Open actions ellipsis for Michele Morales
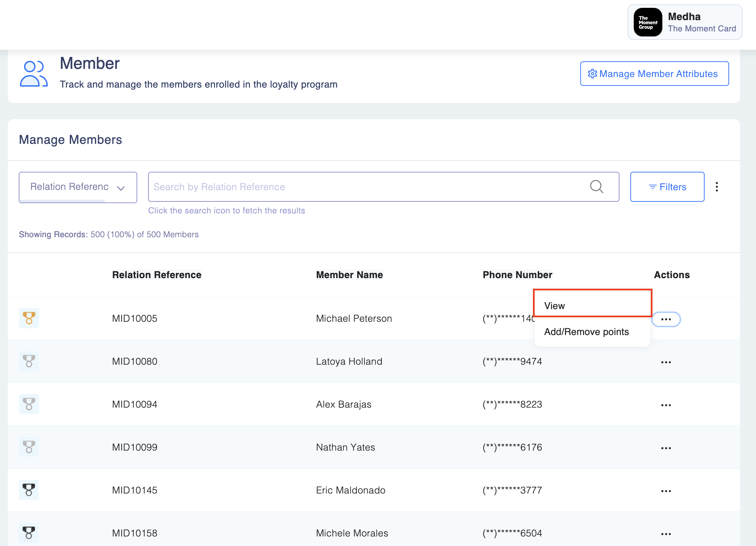The image size is (756, 546). point(666,534)
